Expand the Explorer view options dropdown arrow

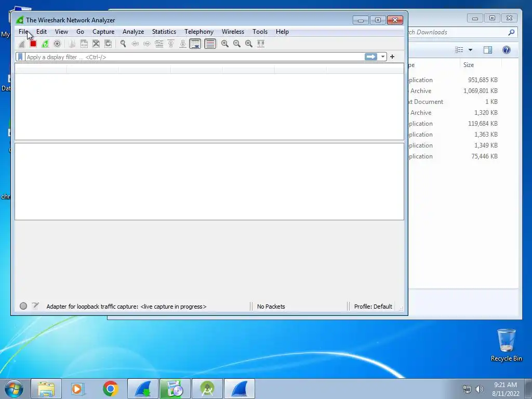470,50
